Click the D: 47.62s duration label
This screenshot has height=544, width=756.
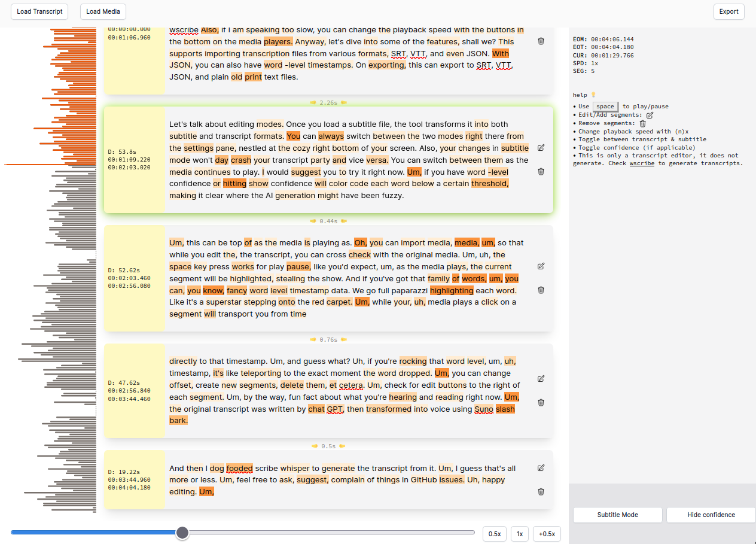pos(124,383)
